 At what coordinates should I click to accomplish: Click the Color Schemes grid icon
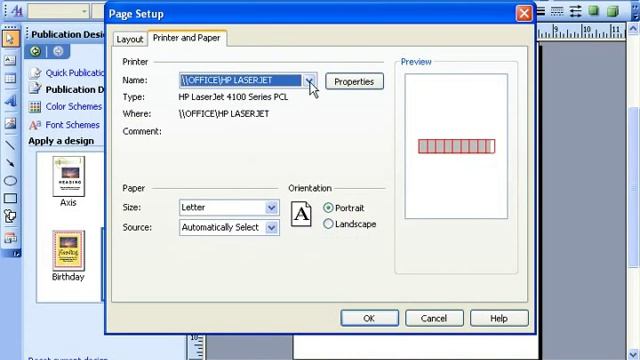coord(35,107)
